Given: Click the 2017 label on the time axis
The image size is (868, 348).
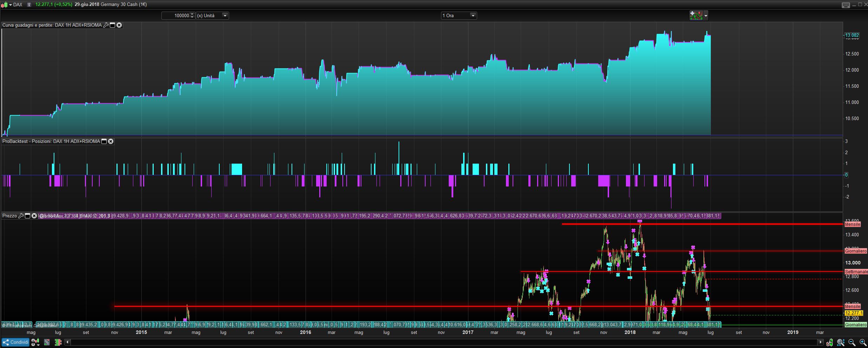Looking at the screenshot, I should (x=468, y=332).
